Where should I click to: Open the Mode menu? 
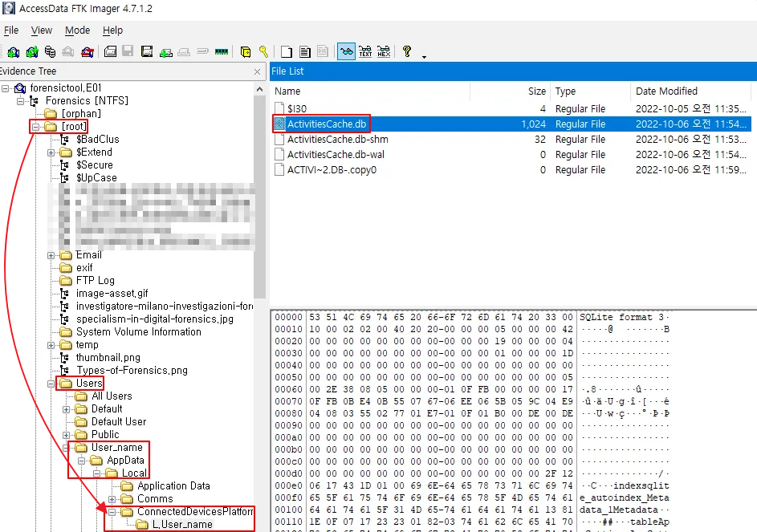point(77,30)
